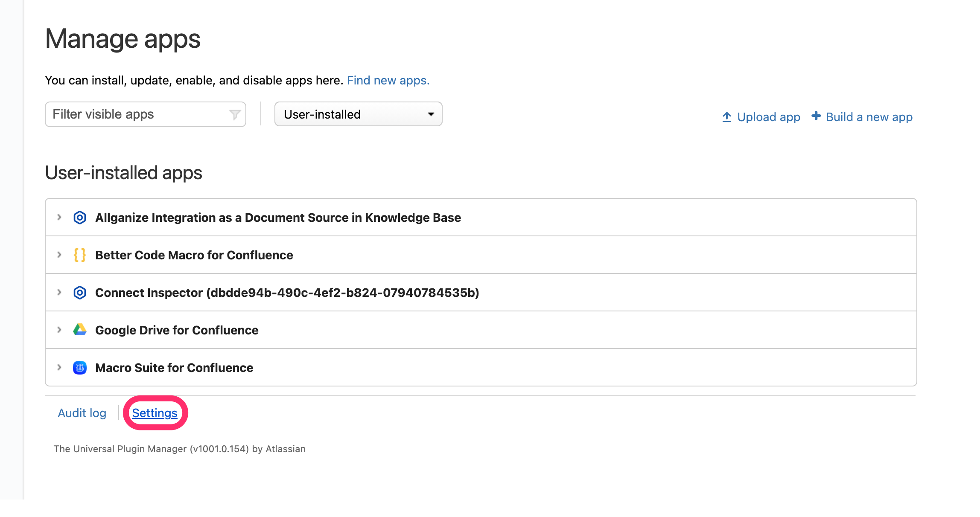Click the plus icon beside Build a new app
The height and width of the screenshot is (517, 980).
pos(816,116)
